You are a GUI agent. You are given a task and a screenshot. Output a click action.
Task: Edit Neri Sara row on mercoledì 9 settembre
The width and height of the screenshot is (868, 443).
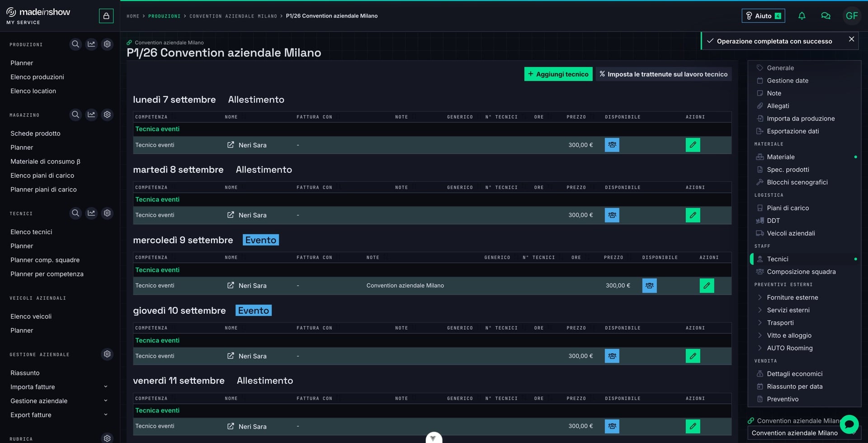707,286
